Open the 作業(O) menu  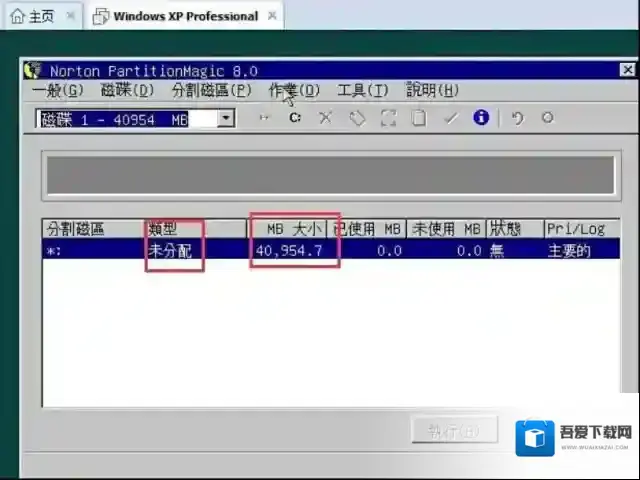294,91
